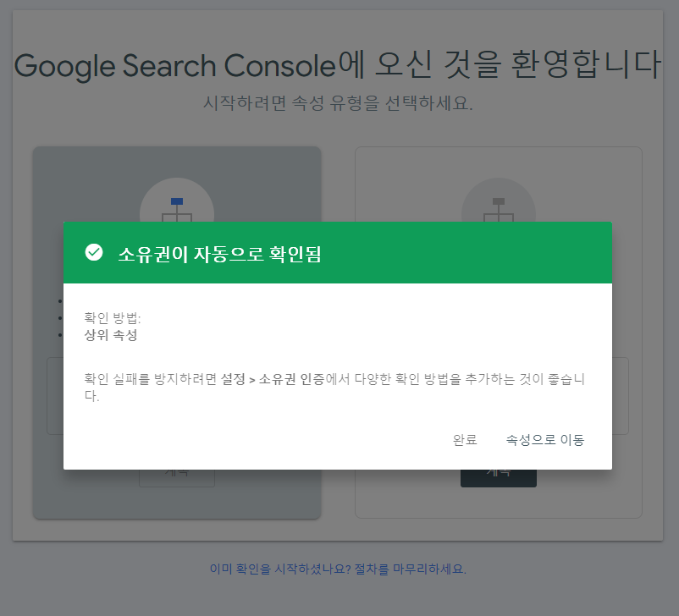
Task: Click the 완료 (Done) button
Action: pyautogui.click(x=465, y=440)
